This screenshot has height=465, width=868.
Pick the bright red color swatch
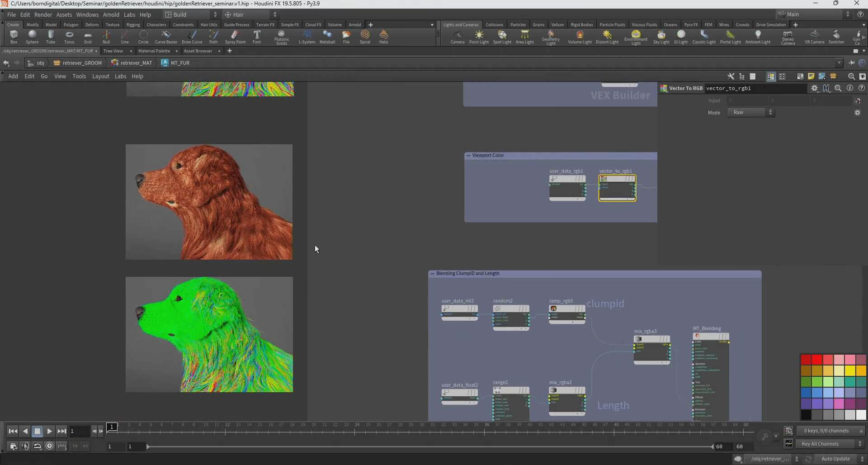pyautogui.click(x=817, y=360)
